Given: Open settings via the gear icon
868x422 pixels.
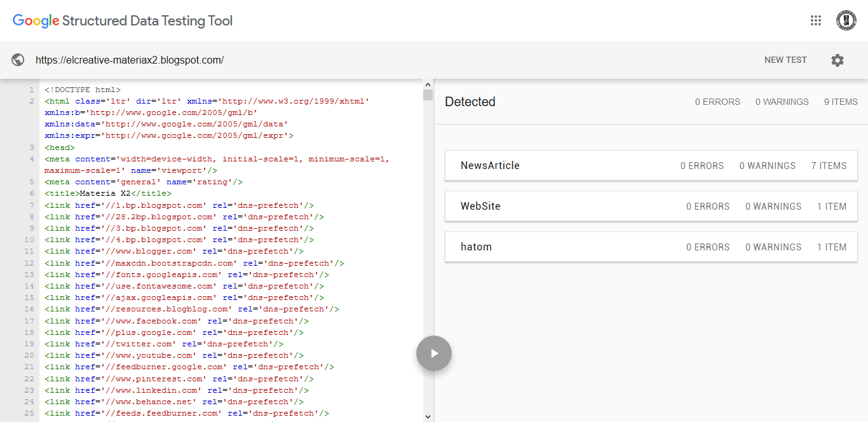Looking at the screenshot, I should [x=837, y=60].
